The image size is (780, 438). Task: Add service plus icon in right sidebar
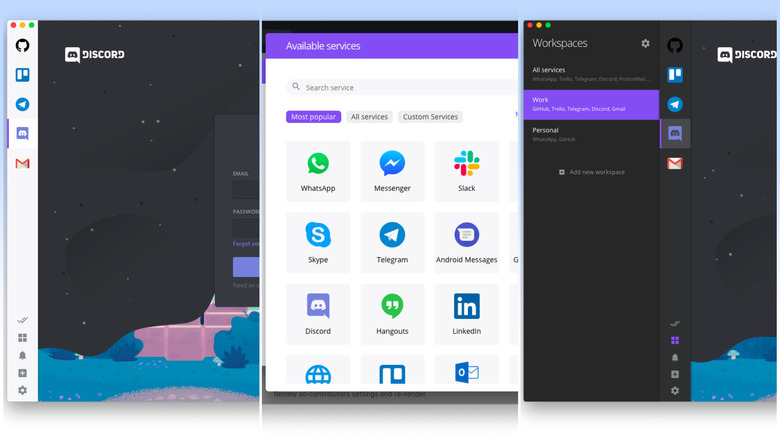675,374
